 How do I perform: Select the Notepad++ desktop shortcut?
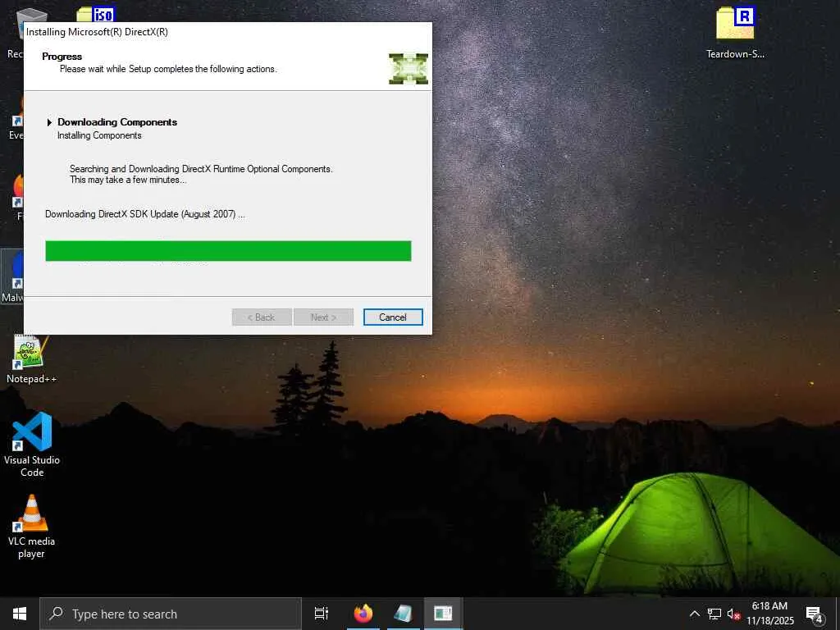[31, 359]
